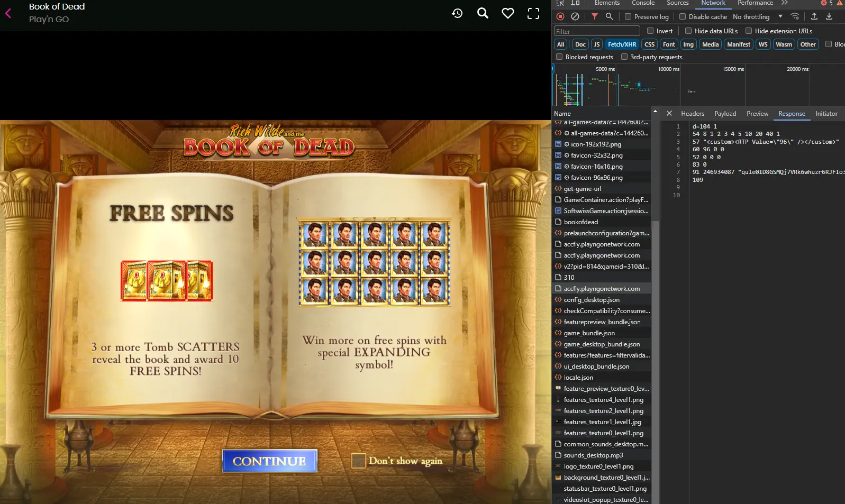Open the No throttling dropdown
Screen dimensions: 845x504
[x=757, y=17]
